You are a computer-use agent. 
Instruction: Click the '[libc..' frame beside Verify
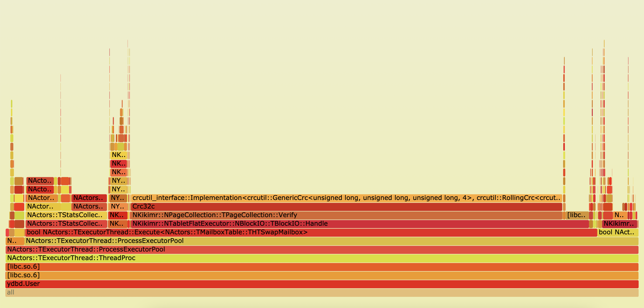577,215
